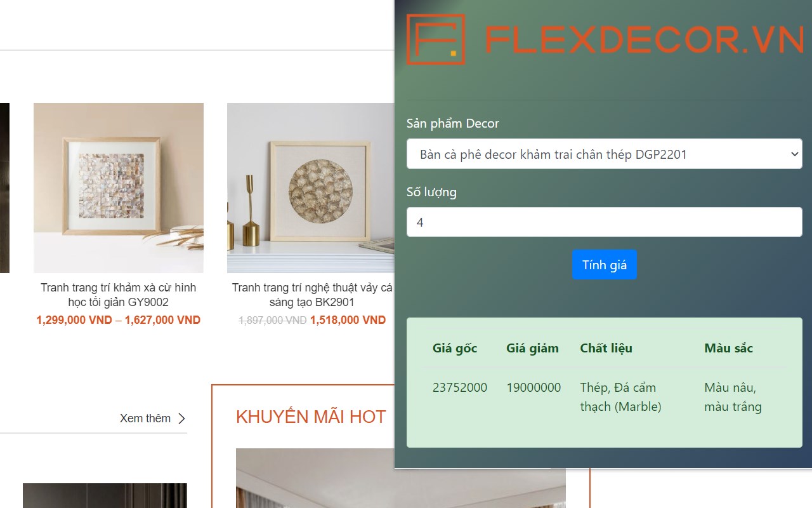The image size is (812, 508).
Task: Click the Tính giá button
Action: pos(605,265)
